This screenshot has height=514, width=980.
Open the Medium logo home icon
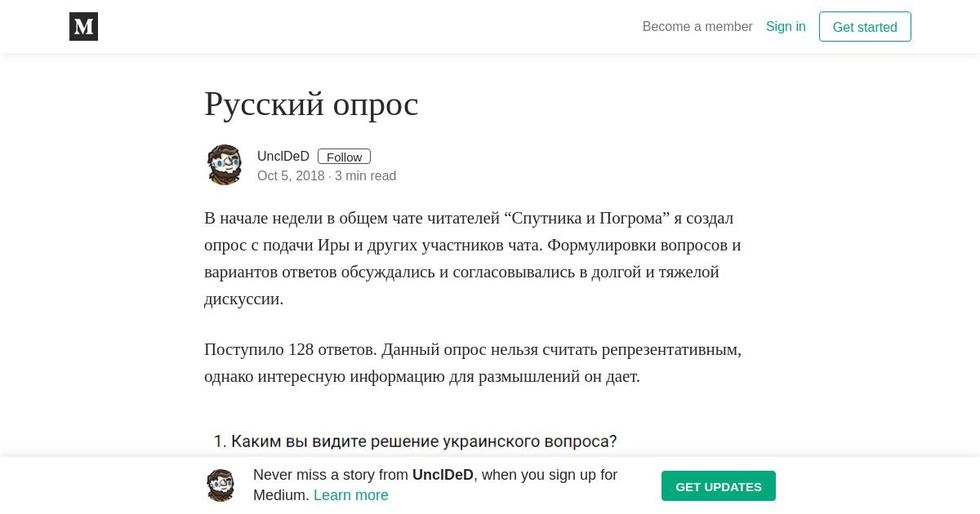click(x=83, y=27)
